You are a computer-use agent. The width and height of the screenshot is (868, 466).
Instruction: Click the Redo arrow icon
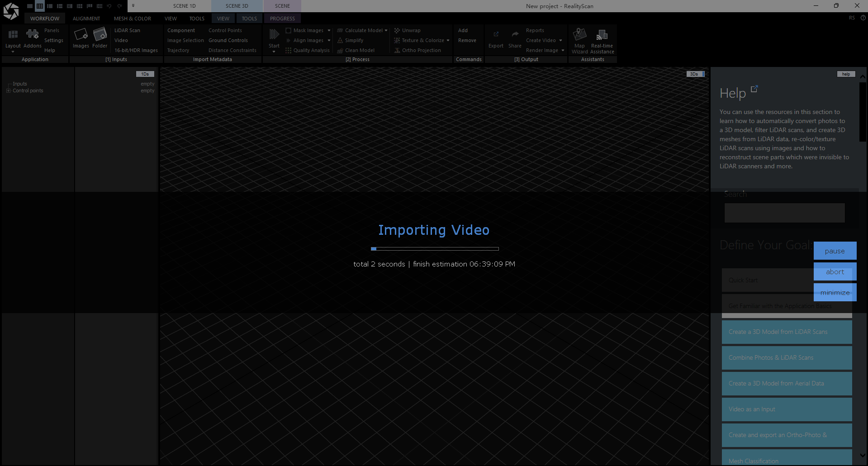[x=119, y=6]
